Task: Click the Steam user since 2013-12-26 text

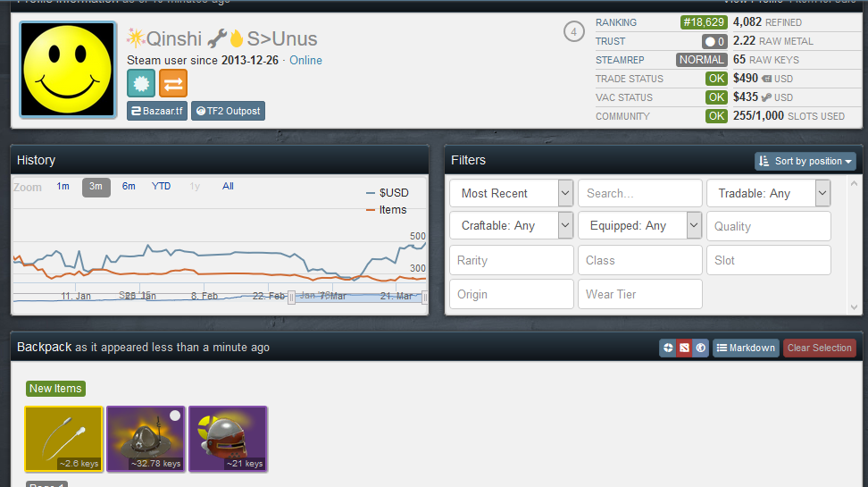Action: coord(203,61)
